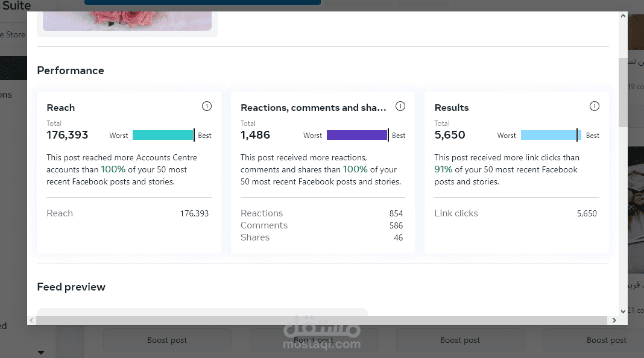Click the dialog's vertical scrollbar thumb
Image resolution: width=644 pixels, height=358 pixels.
pyautogui.click(x=623, y=90)
